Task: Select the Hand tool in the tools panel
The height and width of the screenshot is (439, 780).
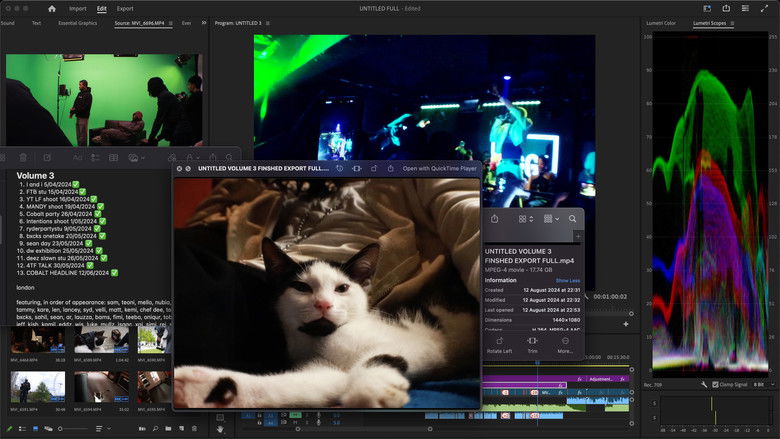Action: click(220, 429)
